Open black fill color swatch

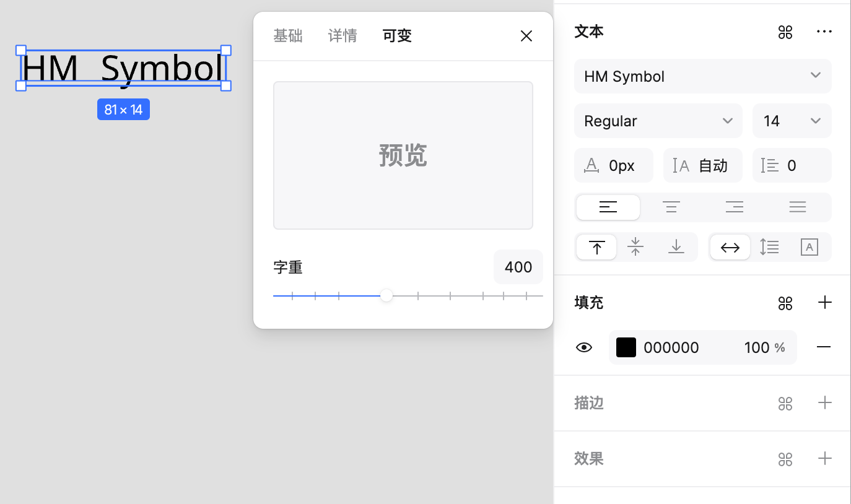626,347
